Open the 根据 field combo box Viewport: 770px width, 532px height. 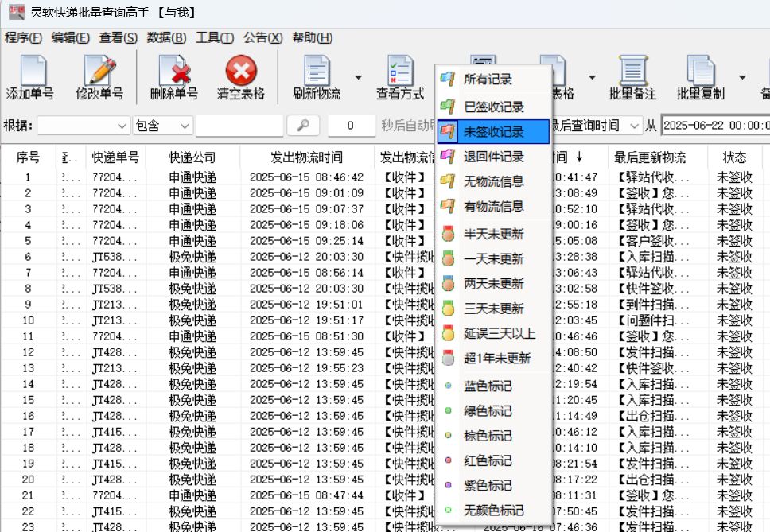[84, 126]
